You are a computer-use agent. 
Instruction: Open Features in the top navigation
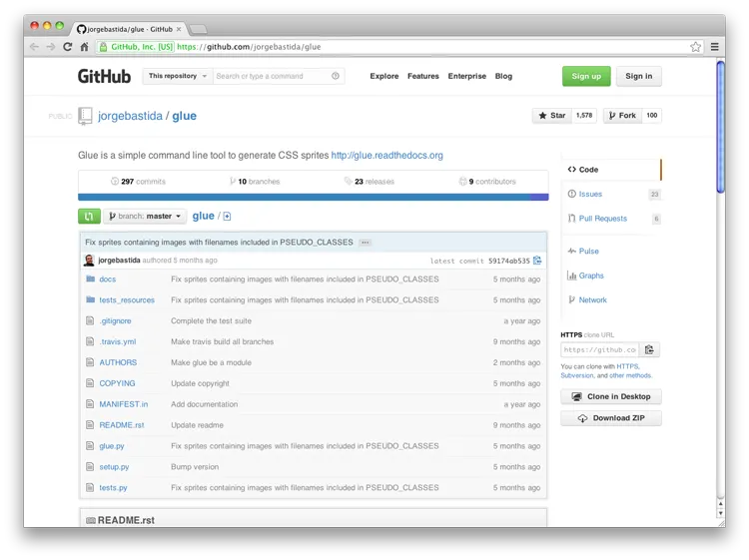click(x=422, y=76)
